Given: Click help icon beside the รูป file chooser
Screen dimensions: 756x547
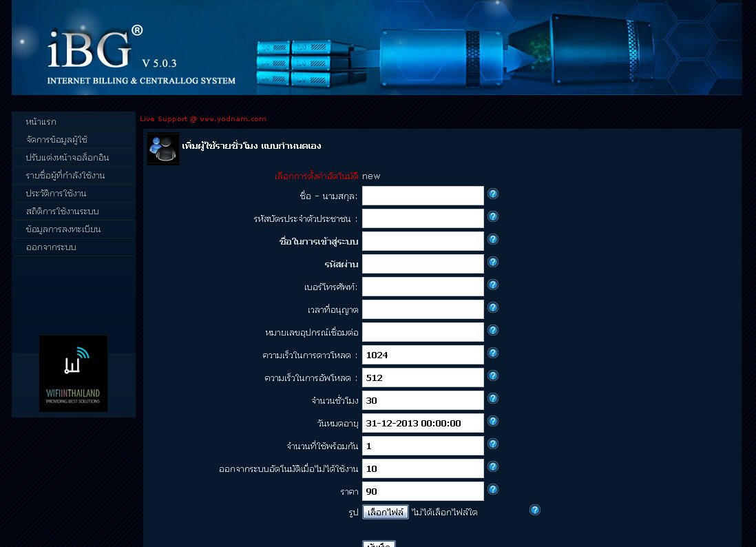Looking at the screenshot, I should coord(535,510).
